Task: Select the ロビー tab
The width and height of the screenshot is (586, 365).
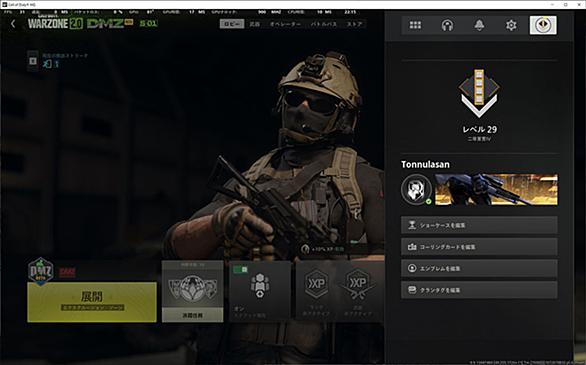Action: tap(232, 24)
